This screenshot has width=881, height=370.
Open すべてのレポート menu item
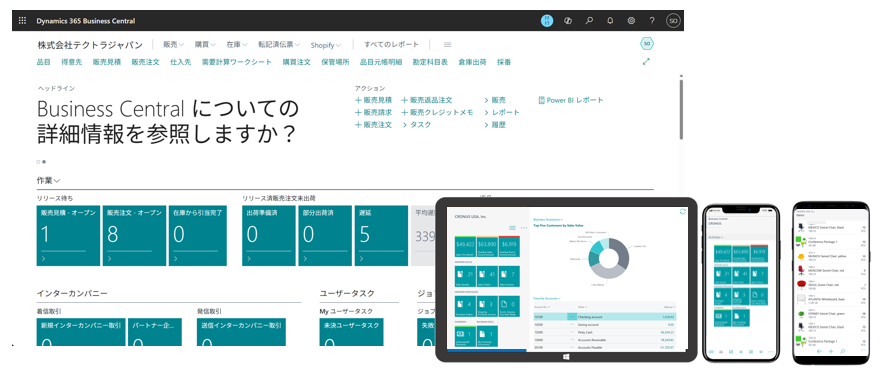tap(391, 45)
